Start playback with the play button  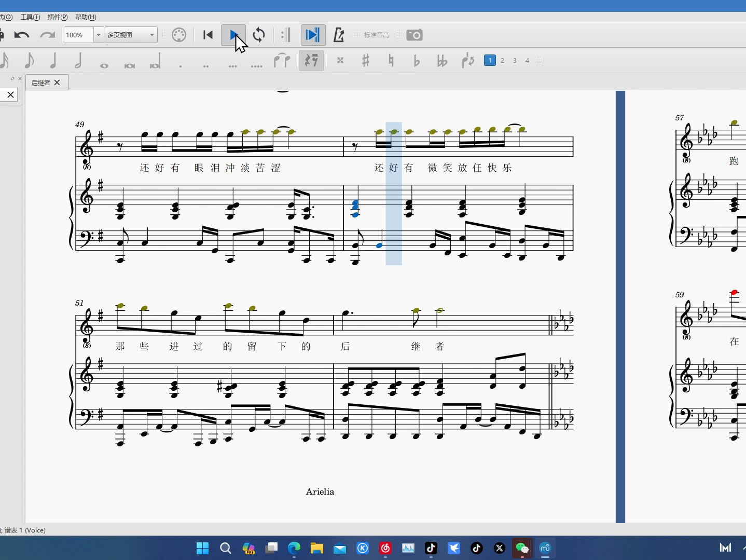[x=233, y=35]
